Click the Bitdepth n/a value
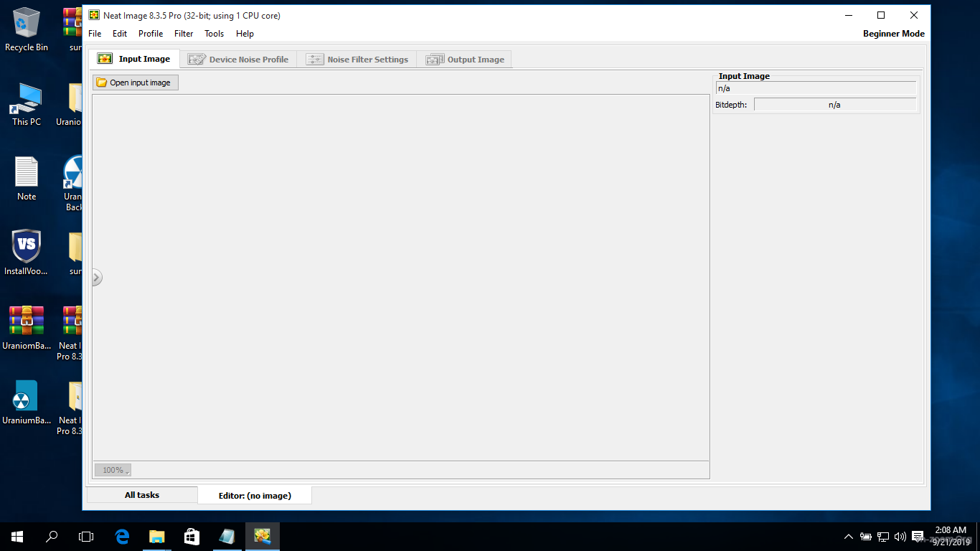This screenshot has width=980, height=551. point(835,105)
